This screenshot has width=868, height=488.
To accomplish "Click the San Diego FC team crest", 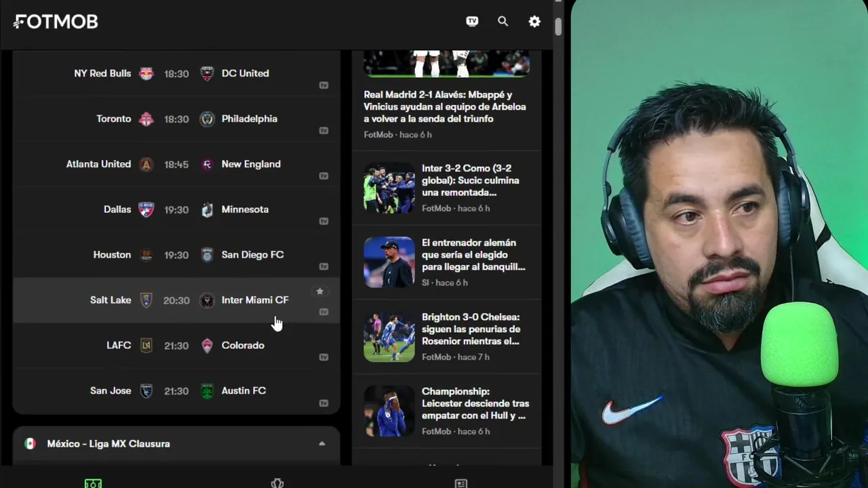I will coord(207,256).
